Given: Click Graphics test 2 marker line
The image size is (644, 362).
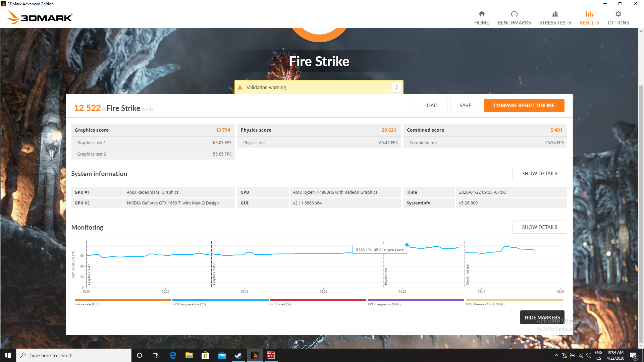Looking at the screenshot, I should click(x=211, y=264).
